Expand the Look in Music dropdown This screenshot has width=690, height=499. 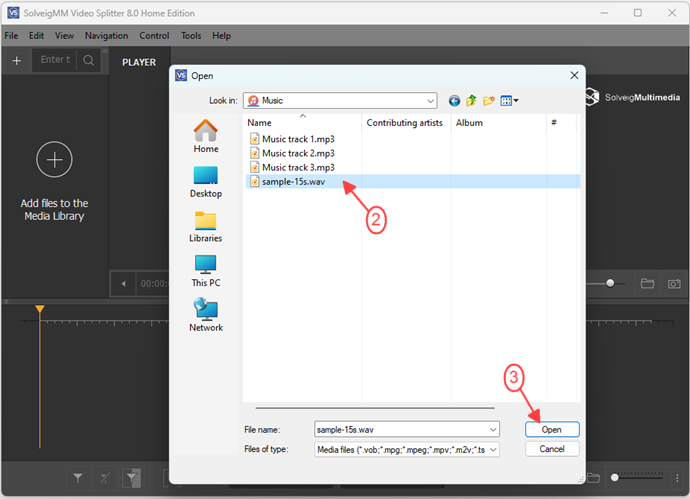click(430, 101)
